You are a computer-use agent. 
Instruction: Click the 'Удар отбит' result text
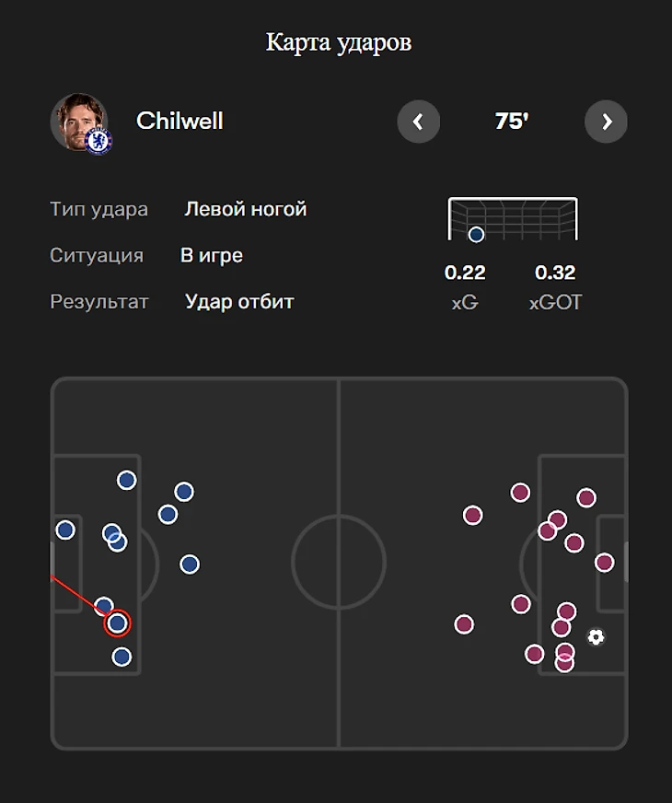pos(239,301)
